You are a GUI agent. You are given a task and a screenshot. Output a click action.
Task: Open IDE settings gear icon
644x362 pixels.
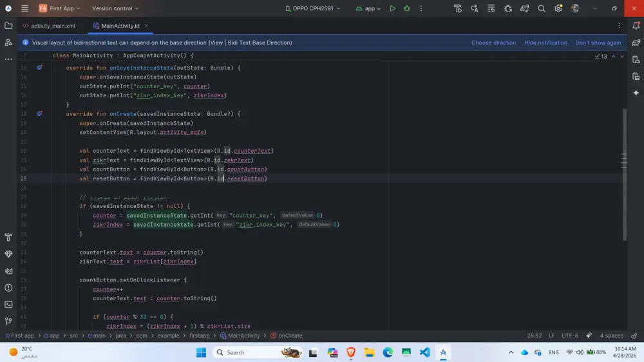point(558,8)
